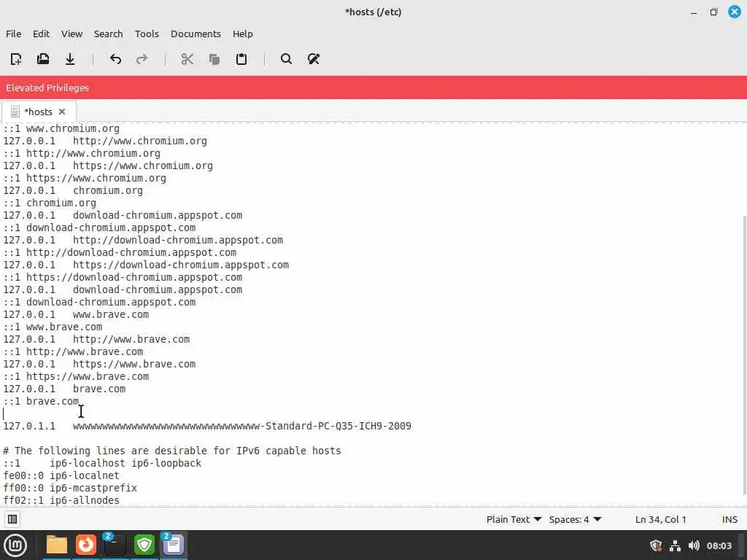Click the '127.0.1.1' Standard-PC-Q35 hostname line
The width and height of the screenshot is (747, 560).
point(207,426)
